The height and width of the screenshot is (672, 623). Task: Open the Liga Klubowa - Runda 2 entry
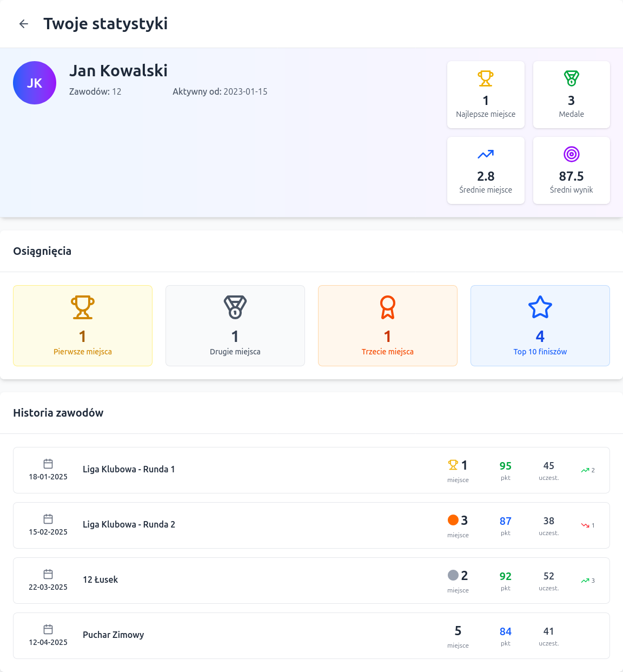point(129,525)
